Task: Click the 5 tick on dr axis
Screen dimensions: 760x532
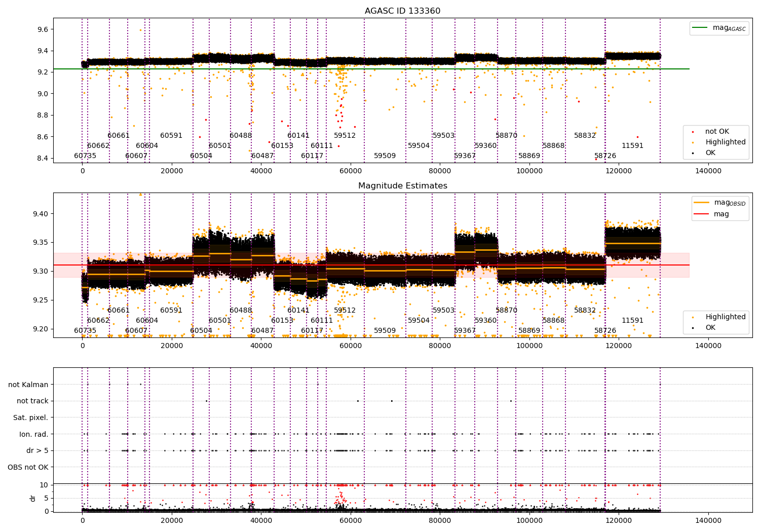Action: (46, 498)
